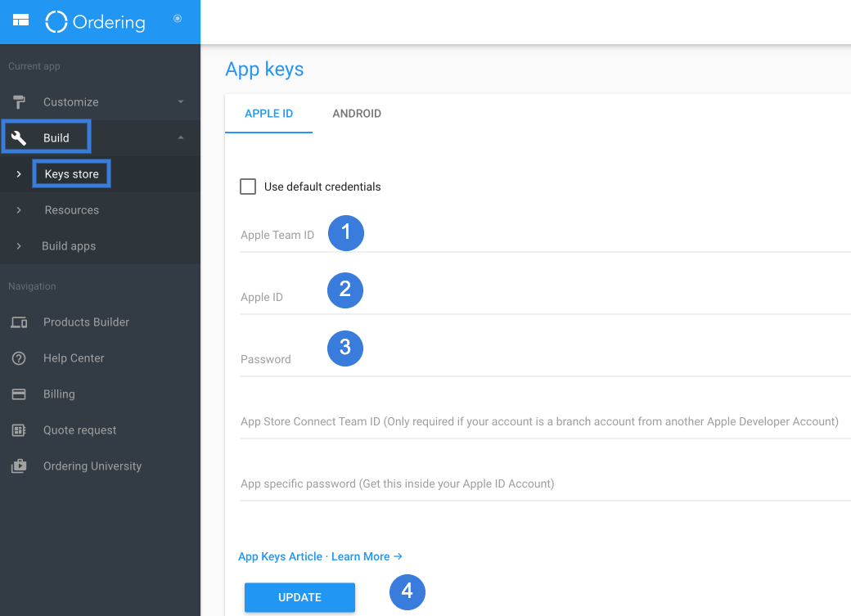
Task: Open Ordering University
Action: point(92,466)
